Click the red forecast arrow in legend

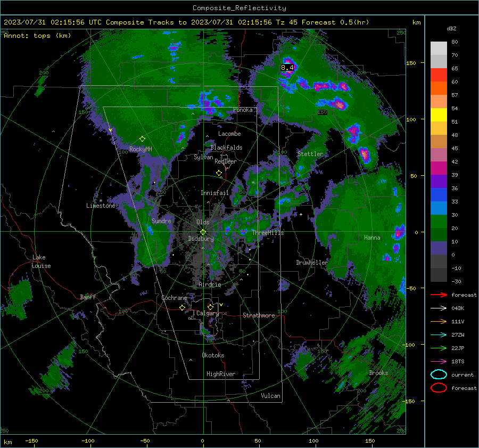tap(439, 295)
